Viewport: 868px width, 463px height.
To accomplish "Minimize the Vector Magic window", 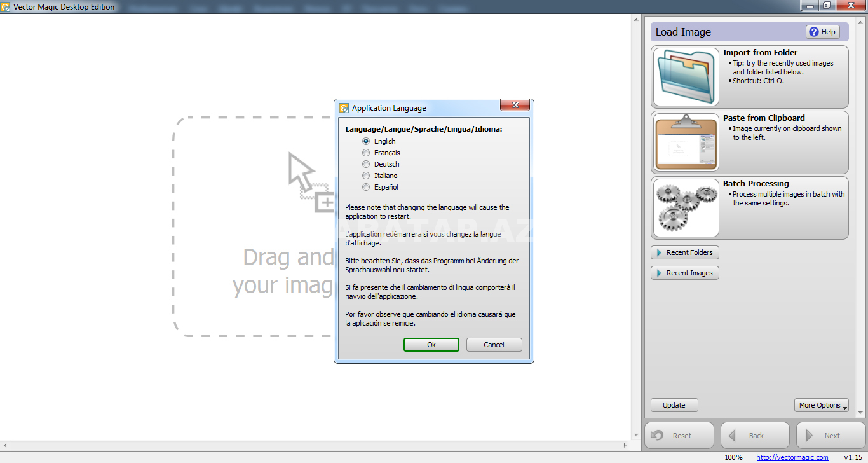I will [809, 6].
